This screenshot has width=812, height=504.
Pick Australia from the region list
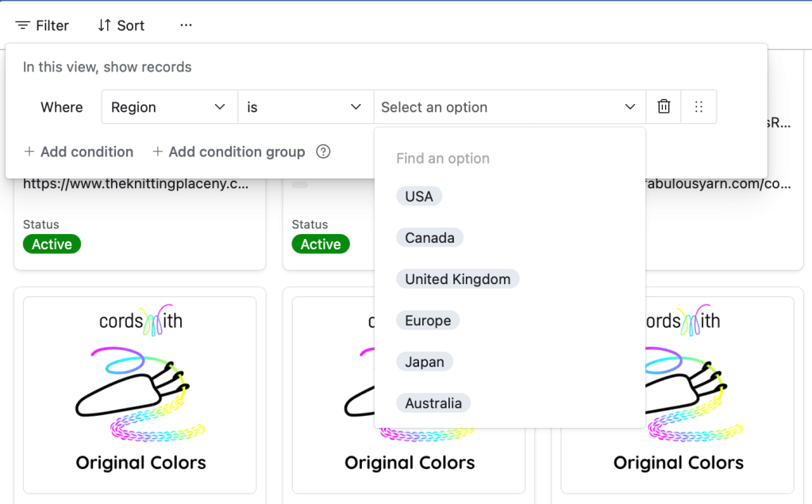pyautogui.click(x=433, y=403)
